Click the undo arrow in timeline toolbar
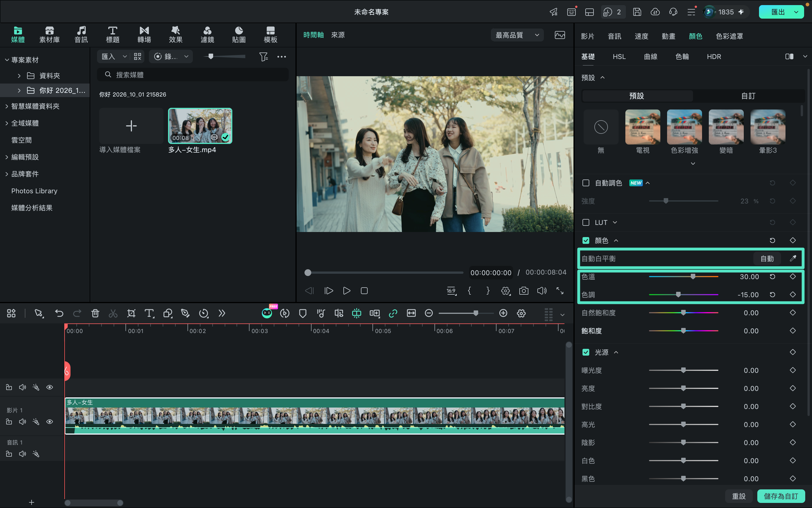The image size is (812, 508). click(59, 314)
